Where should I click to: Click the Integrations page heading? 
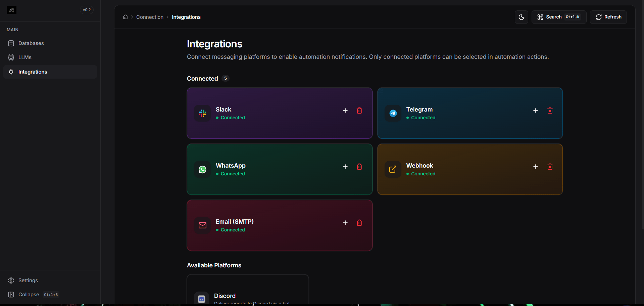(214, 44)
